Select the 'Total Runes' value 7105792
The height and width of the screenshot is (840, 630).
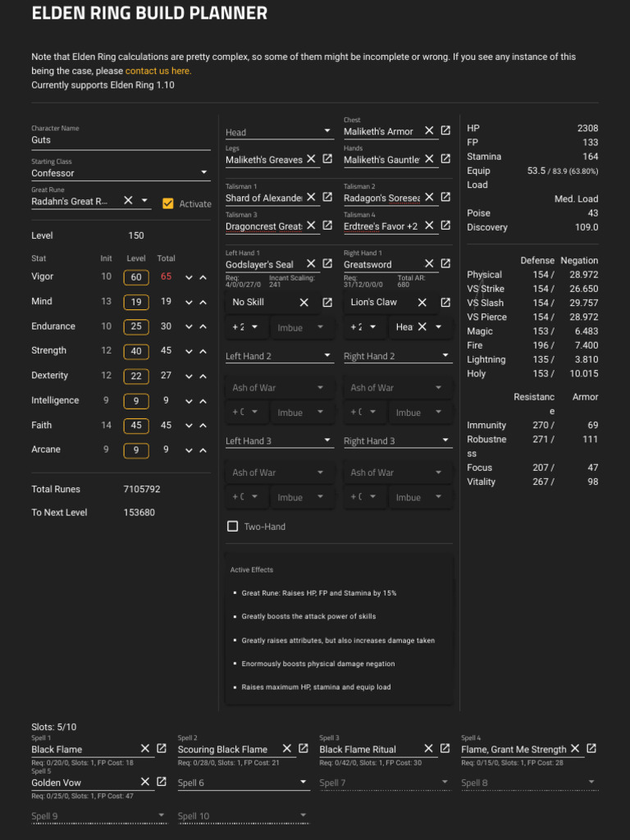pos(142,489)
